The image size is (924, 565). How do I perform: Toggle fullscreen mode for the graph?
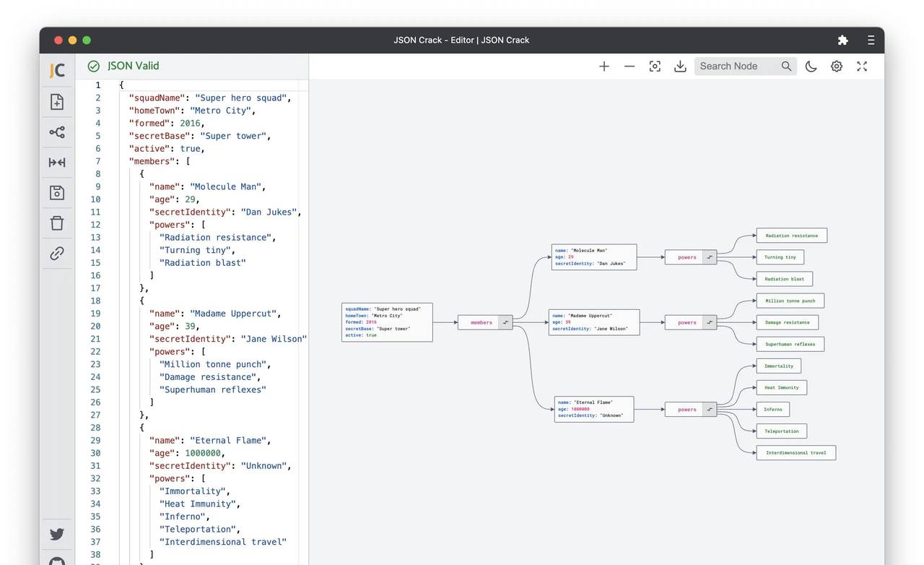pos(862,66)
